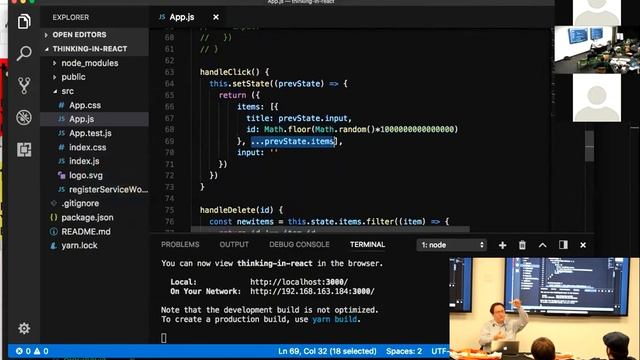
Task: Click the http://localhost:3000/ link in terminal
Action: (299, 282)
